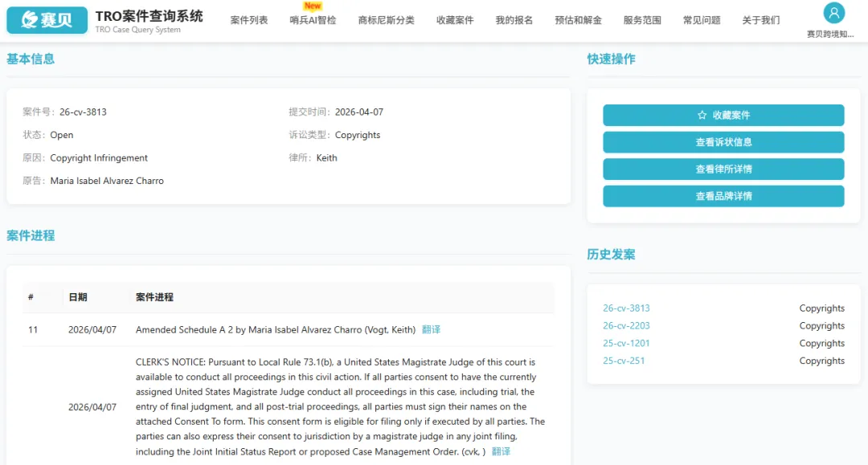Open 常见问题 page
The width and height of the screenshot is (868, 465).
(x=702, y=20)
